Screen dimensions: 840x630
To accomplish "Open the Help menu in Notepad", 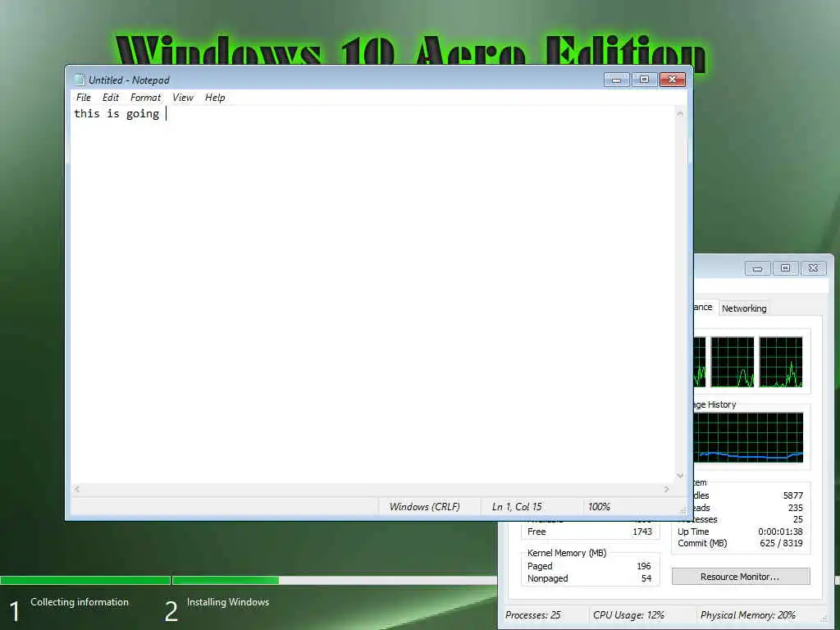I will (x=215, y=98).
